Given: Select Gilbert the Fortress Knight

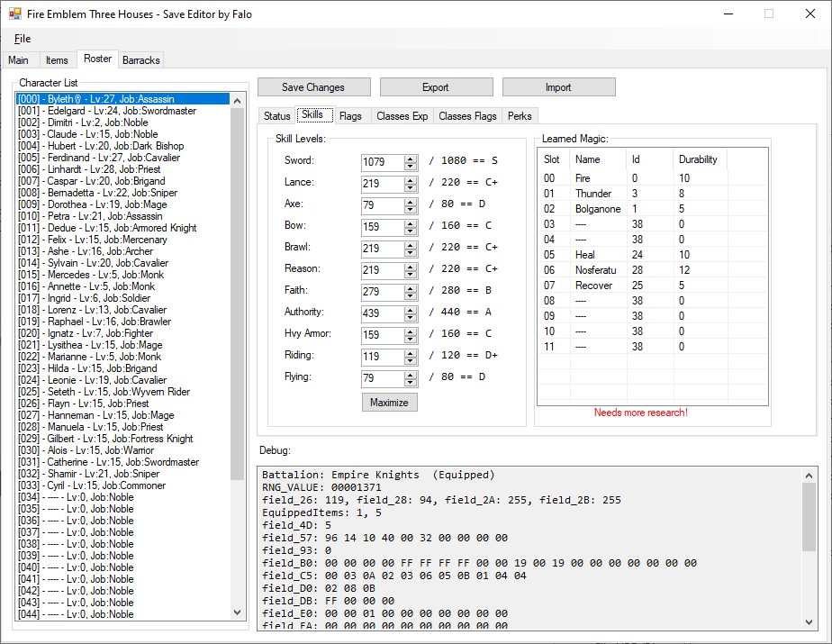Looking at the screenshot, I should [123, 439].
